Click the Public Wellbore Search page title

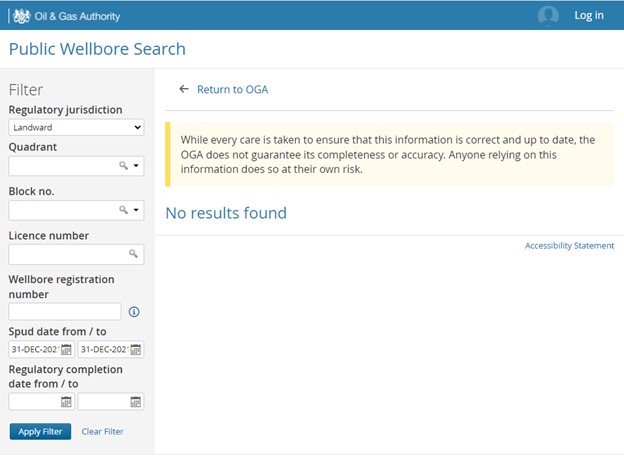click(97, 49)
